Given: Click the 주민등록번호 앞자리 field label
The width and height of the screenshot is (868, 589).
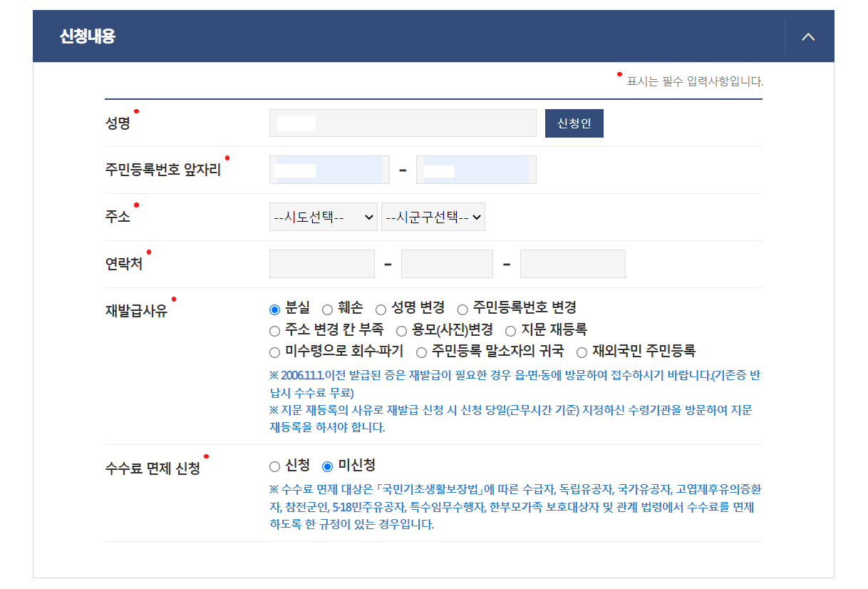Looking at the screenshot, I should (x=163, y=170).
